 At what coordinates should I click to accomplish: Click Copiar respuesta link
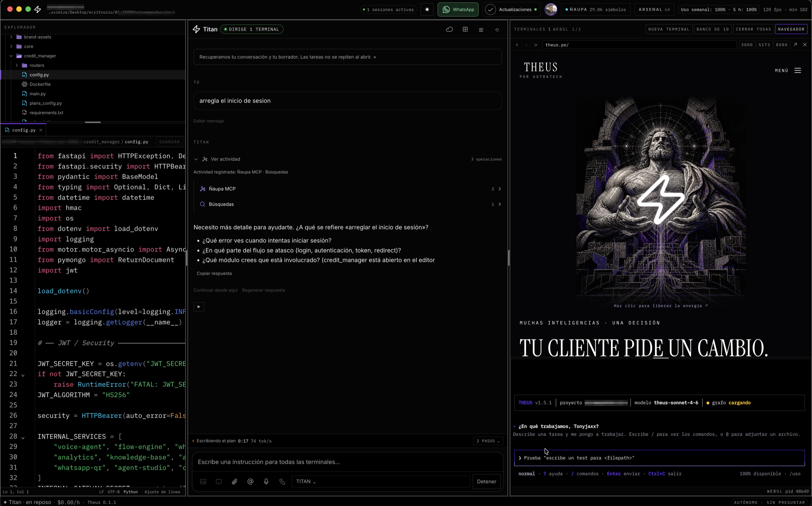pos(214,273)
